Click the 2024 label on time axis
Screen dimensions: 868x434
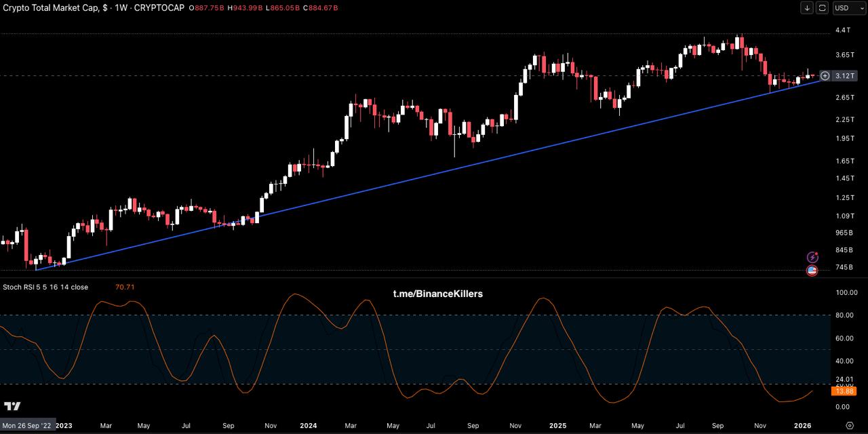[x=308, y=426]
